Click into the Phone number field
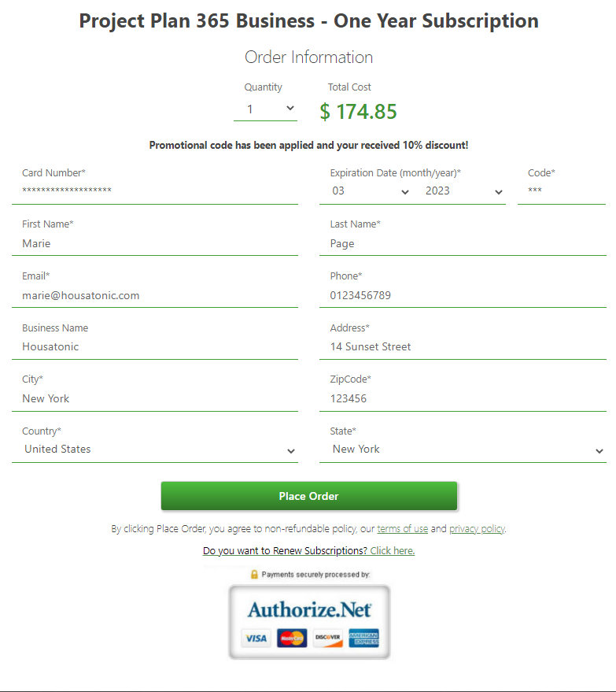 pos(463,295)
